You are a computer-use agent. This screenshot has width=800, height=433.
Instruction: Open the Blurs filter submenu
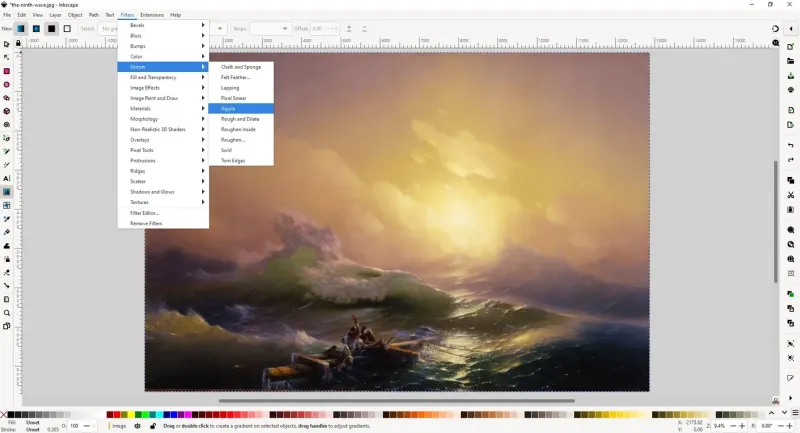click(163, 36)
